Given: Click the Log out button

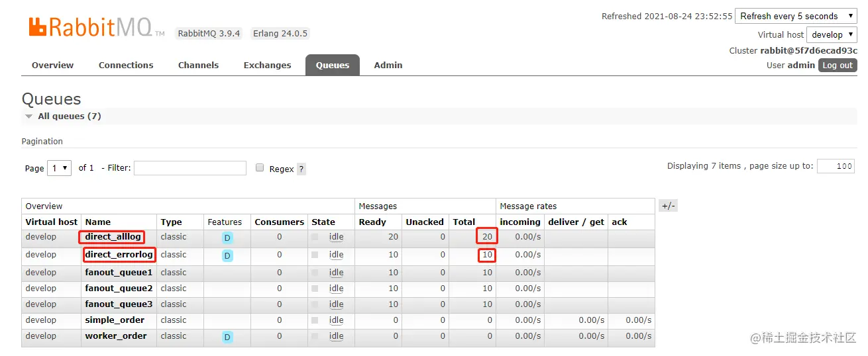Looking at the screenshot, I should [x=838, y=65].
